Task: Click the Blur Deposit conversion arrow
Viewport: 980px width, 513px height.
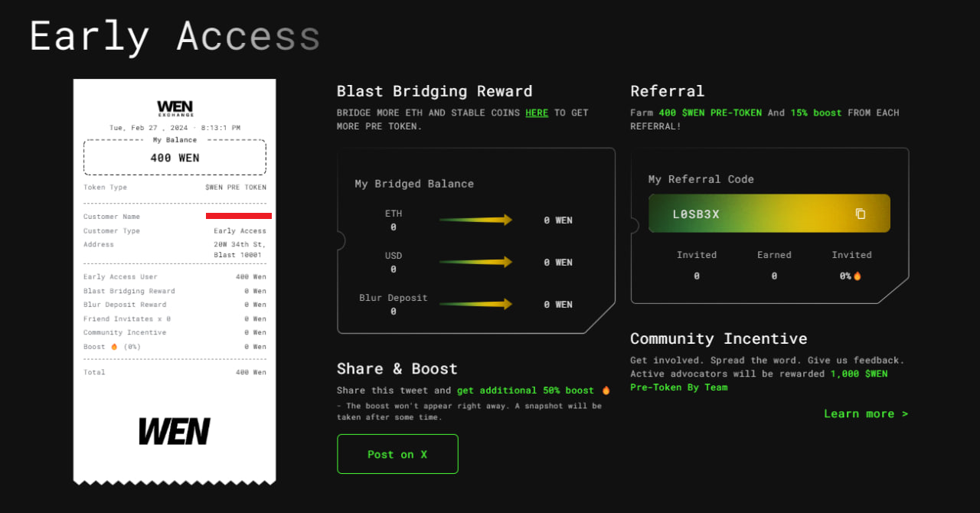Action: (x=475, y=304)
